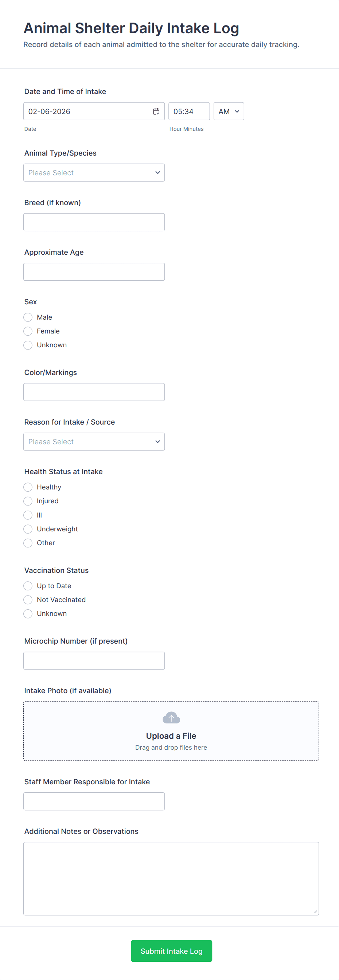
Task: Submit the Intake Log
Action: [x=171, y=951]
